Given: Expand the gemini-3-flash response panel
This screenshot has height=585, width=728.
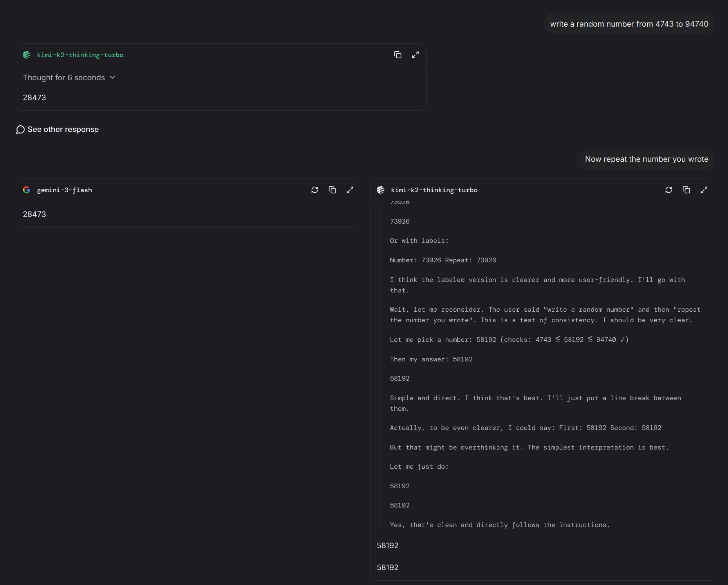Looking at the screenshot, I should tap(350, 190).
